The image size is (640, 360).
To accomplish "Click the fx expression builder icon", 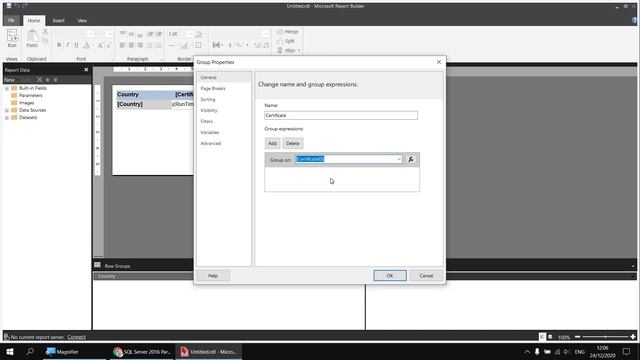I will tap(411, 159).
